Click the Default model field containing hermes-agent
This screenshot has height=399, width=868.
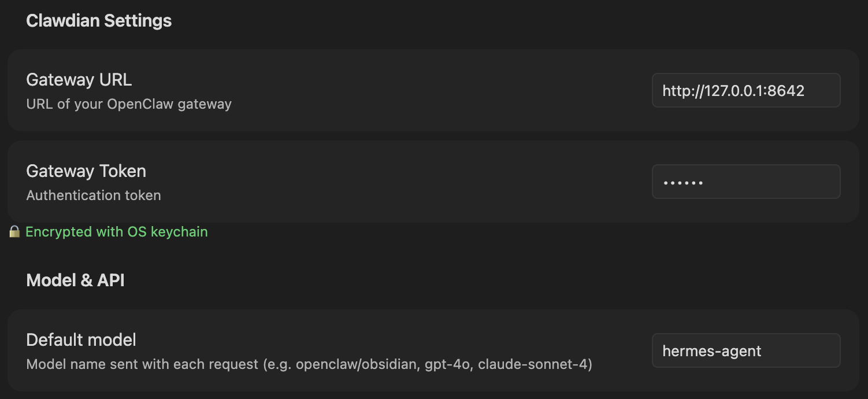point(745,350)
